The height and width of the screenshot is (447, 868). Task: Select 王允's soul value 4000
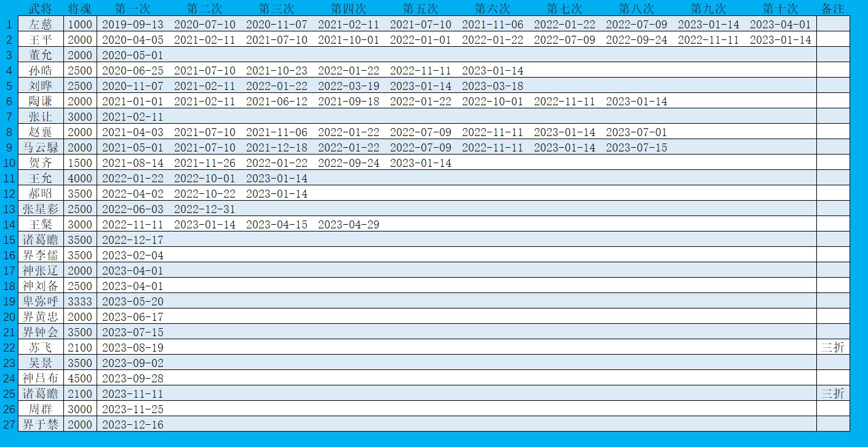pyautogui.click(x=80, y=179)
